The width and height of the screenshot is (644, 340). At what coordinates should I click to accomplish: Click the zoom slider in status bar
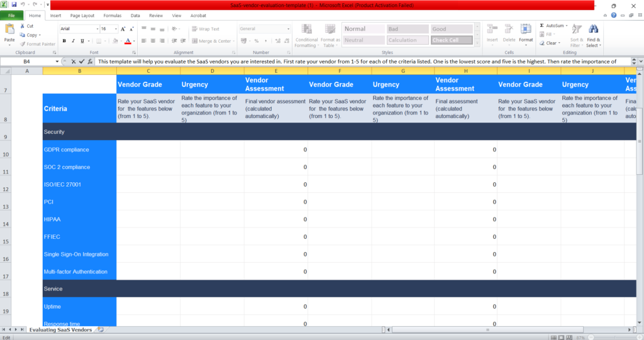click(x=615, y=337)
